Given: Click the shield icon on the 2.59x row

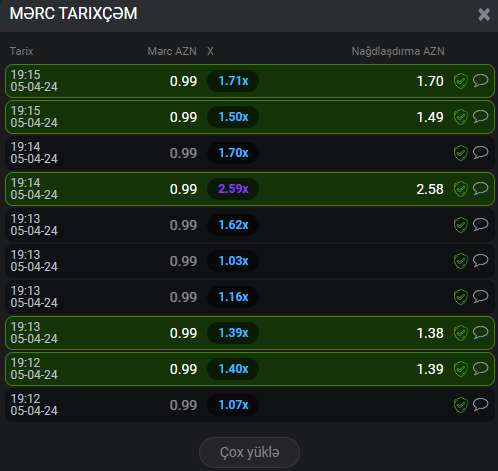Looking at the screenshot, I should tap(460, 189).
